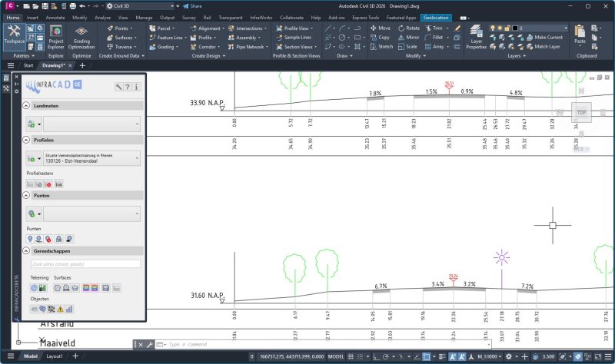Open InfraCAD info icon
Image resolution: width=615 pixels, height=364 pixels.
(x=136, y=87)
